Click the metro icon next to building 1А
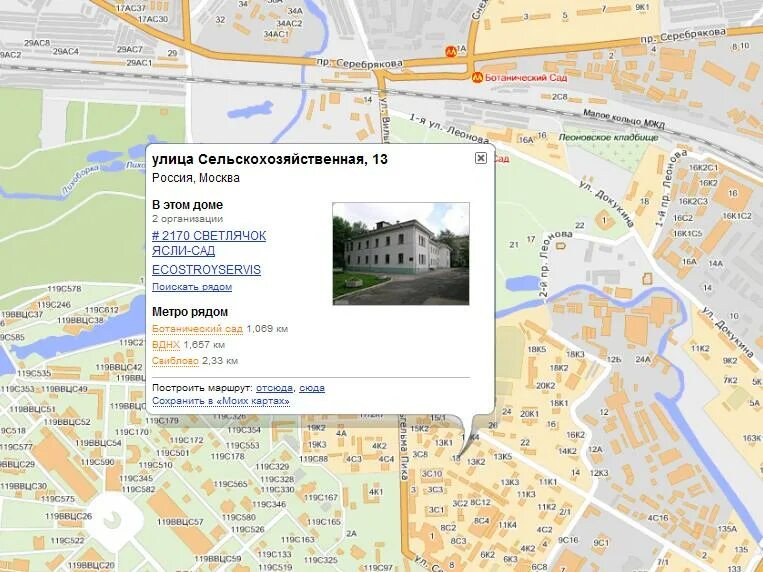Image resolution: width=763 pixels, height=572 pixels. coord(451,51)
